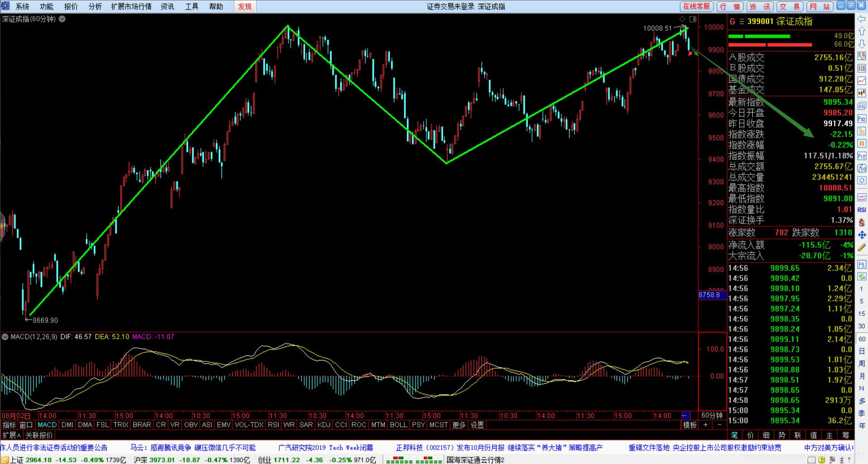Screen dimensions: 868x464
Task: Click the yellow coin icon in status bar
Action: tap(821, 460)
